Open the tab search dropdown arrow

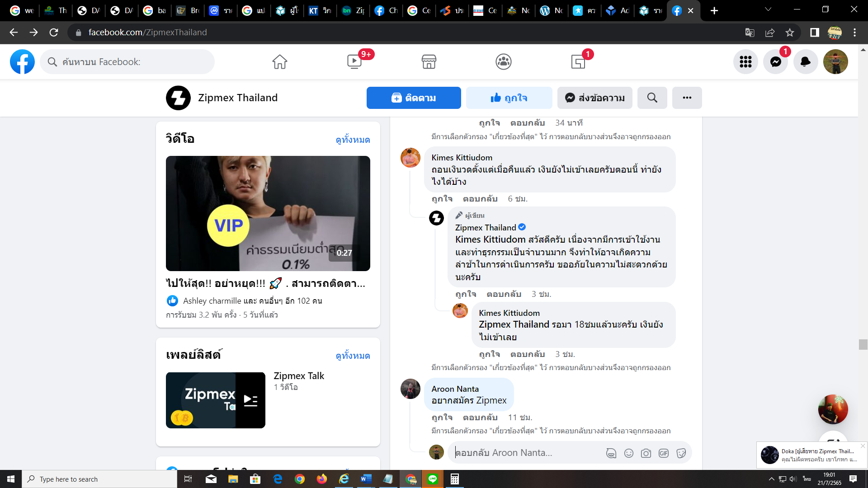(768, 9)
